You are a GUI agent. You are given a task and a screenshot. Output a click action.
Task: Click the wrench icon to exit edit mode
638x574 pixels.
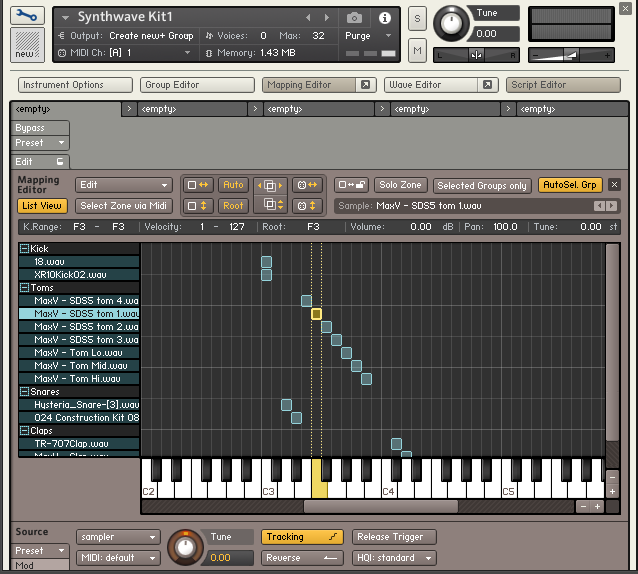[27, 17]
